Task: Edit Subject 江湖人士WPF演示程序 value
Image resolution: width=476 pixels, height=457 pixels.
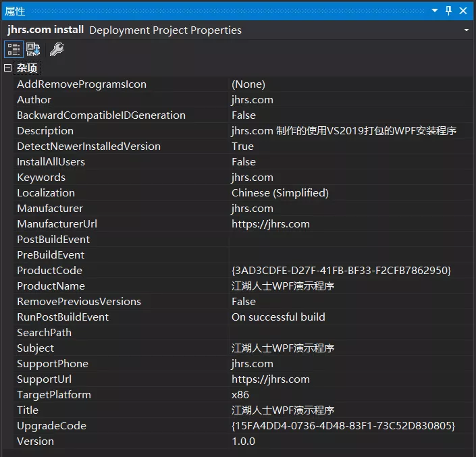Action: (283, 348)
